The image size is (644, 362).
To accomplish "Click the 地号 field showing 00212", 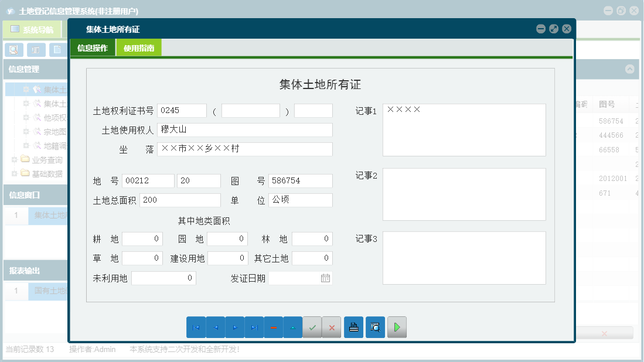I will [x=148, y=180].
